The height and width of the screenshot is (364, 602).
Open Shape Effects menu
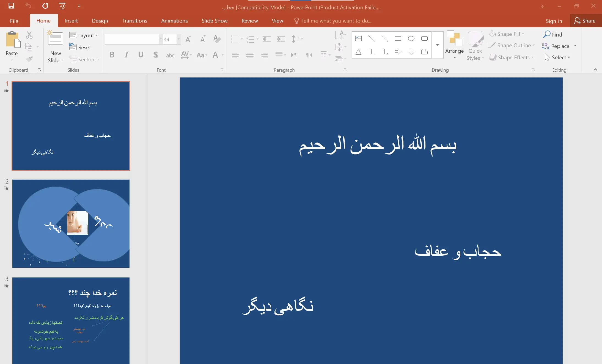pos(512,57)
